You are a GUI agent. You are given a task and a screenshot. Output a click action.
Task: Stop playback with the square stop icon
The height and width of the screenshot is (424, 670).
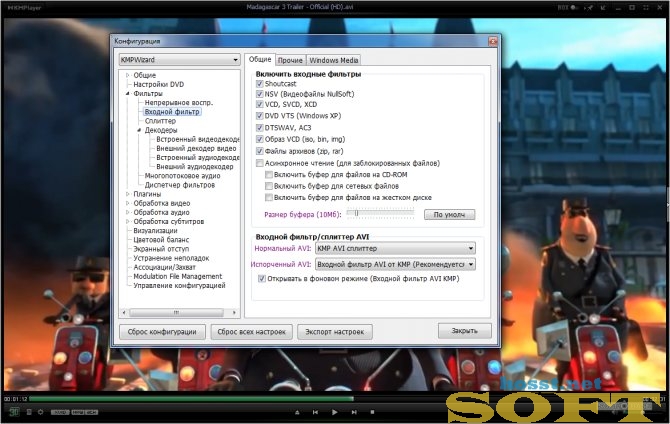coord(372,412)
